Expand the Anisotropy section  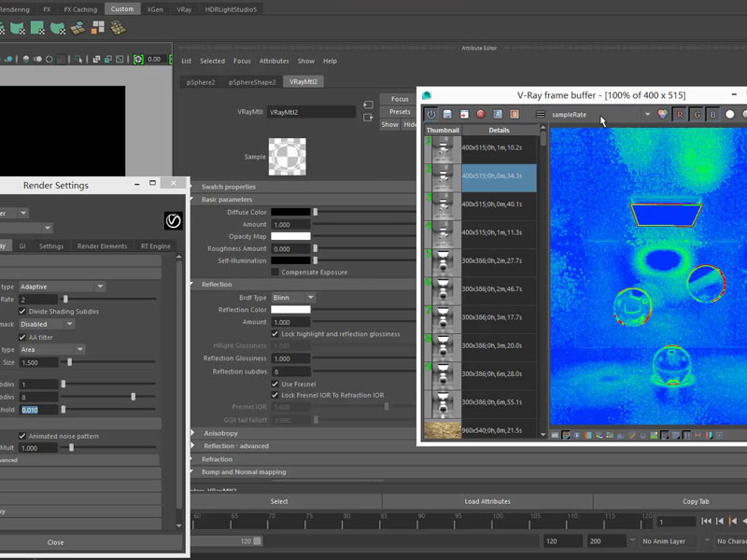221,433
